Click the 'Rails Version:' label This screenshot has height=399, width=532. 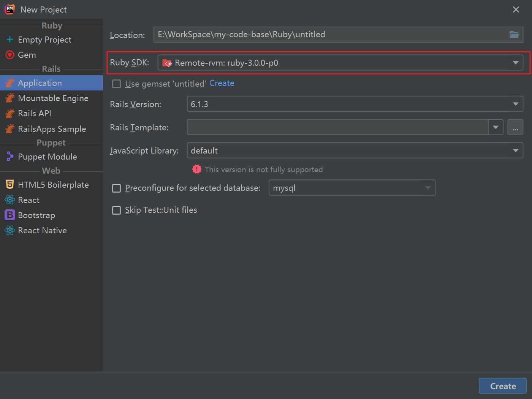click(136, 104)
